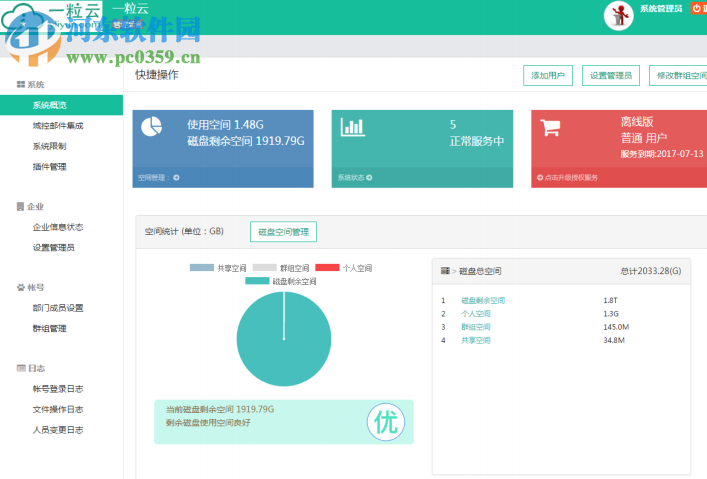Open 企业信息状态 in the sidebar
Image resolution: width=707 pixels, height=479 pixels.
(x=58, y=227)
